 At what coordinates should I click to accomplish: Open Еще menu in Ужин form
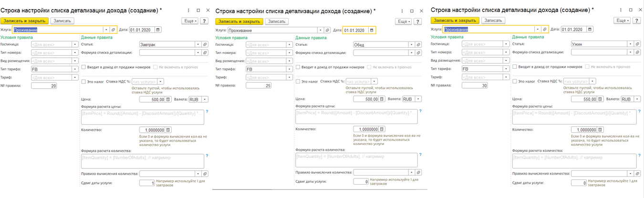click(x=622, y=21)
